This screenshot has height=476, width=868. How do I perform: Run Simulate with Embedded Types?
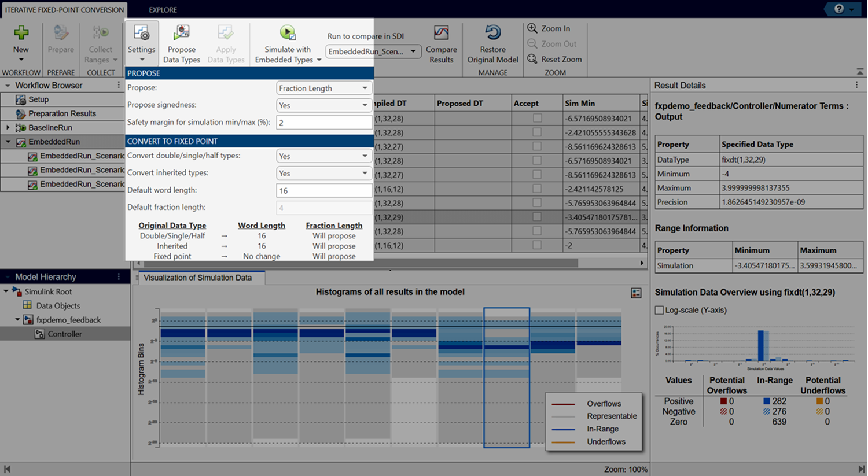coord(288,33)
